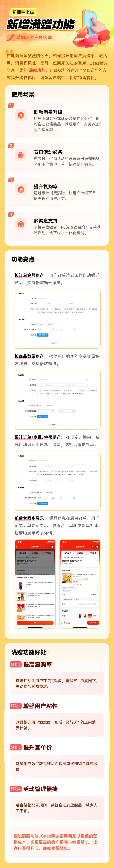The image size is (114, 868).
Task: Tap the food product thumbnail in right phone order
Action: [67, 579]
